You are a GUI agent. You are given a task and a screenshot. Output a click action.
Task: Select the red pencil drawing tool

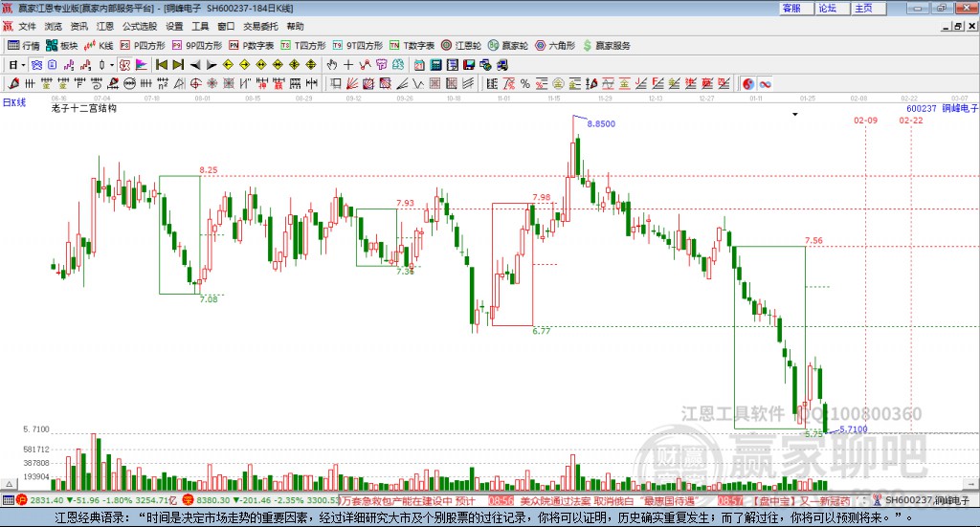[13, 83]
